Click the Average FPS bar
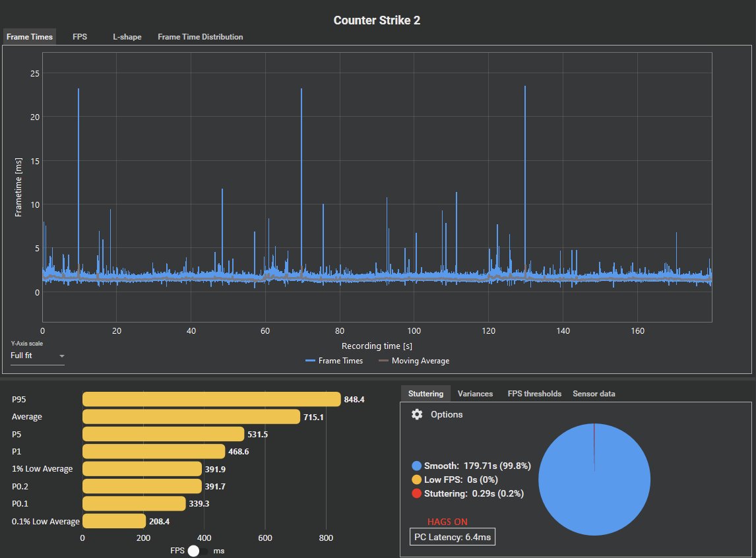The width and height of the screenshot is (756, 558). [191, 417]
